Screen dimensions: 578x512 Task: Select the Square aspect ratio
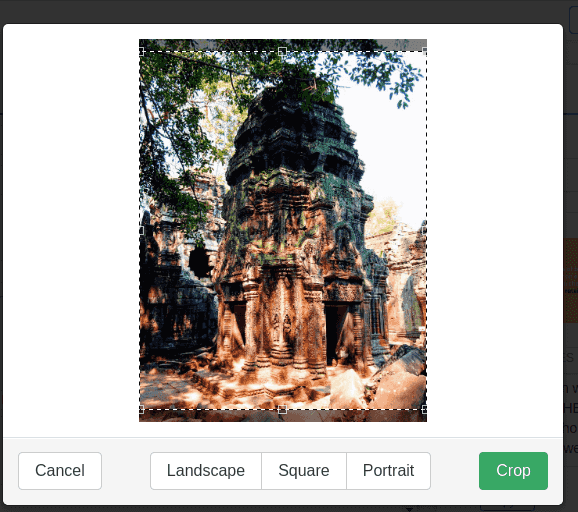[x=304, y=471]
